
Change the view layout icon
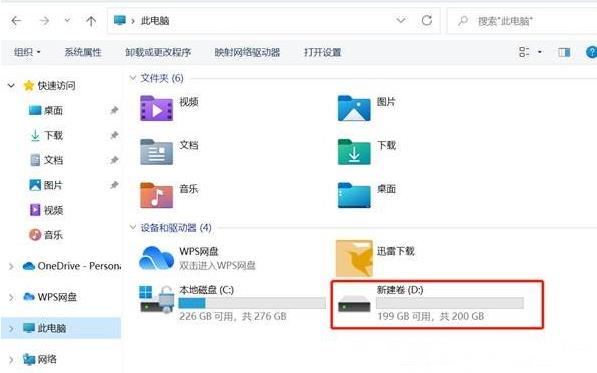524,52
